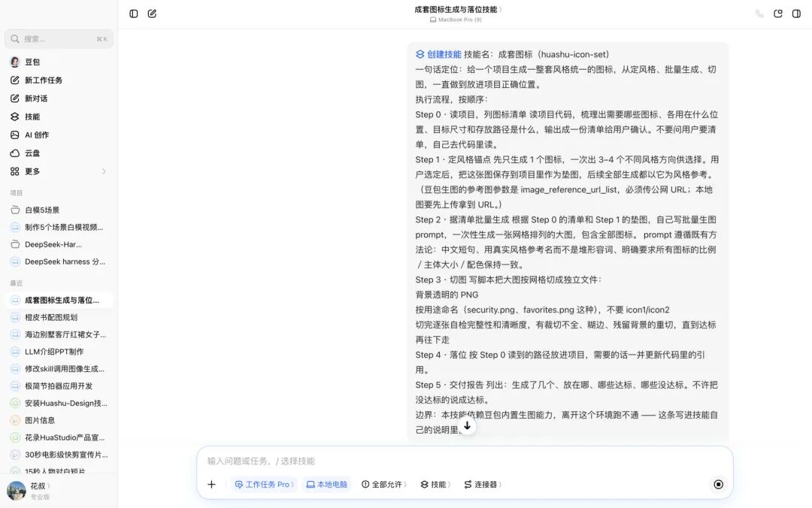Toggle 本地电脑 option
Image resolution: width=812 pixels, height=508 pixels.
[x=327, y=484]
